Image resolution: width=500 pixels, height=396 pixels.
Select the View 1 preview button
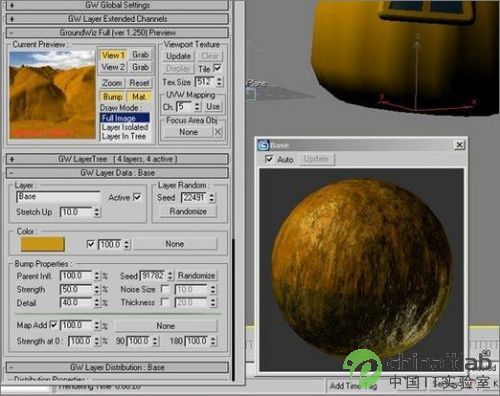113,55
